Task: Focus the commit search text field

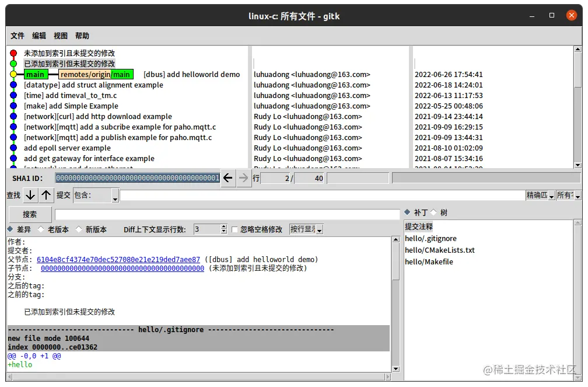Action: (x=323, y=195)
